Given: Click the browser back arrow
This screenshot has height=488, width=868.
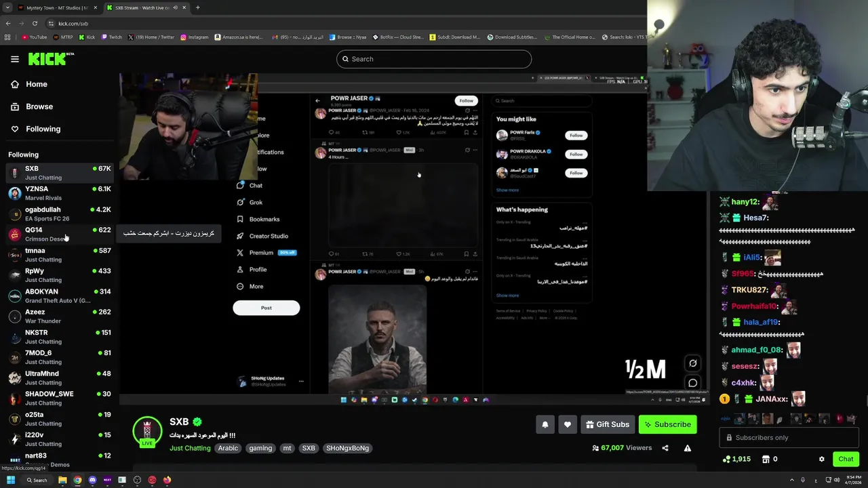Looking at the screenshot, I should [7, 24].
